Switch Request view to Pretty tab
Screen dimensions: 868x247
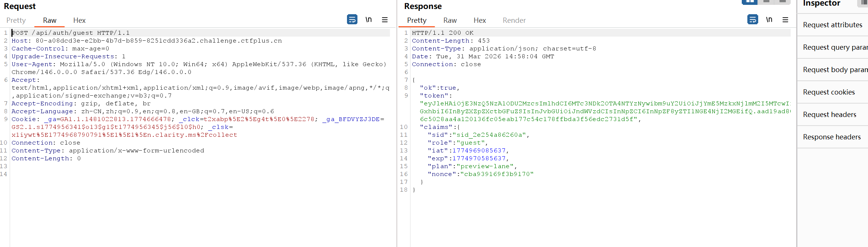click(16, 20)
